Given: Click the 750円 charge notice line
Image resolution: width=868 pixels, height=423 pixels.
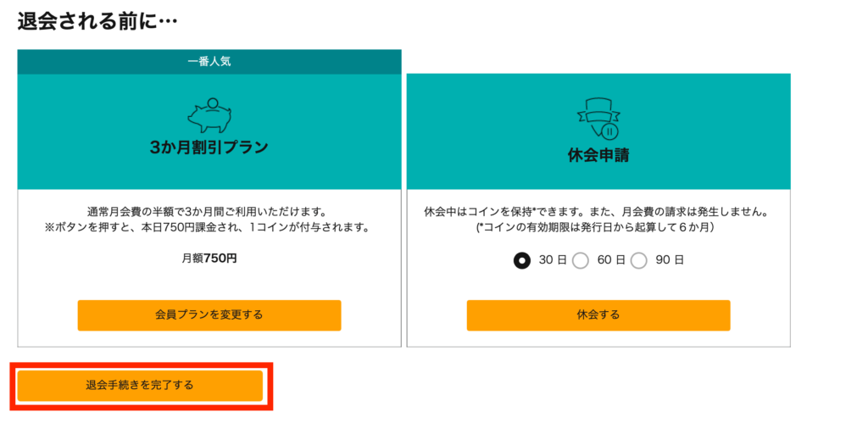Looking at the screenshot, I should coord(209,227).
